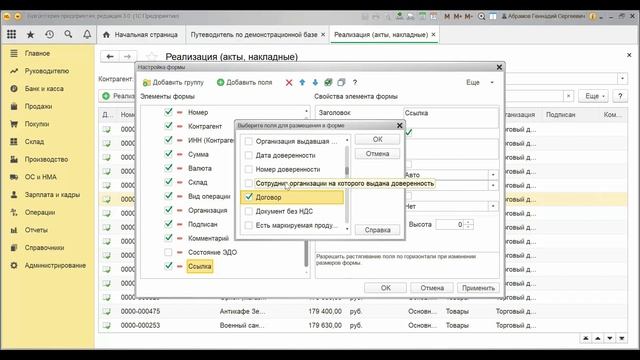Close the Настройка формы dialog
640x360 pixels.
point(499,67)
